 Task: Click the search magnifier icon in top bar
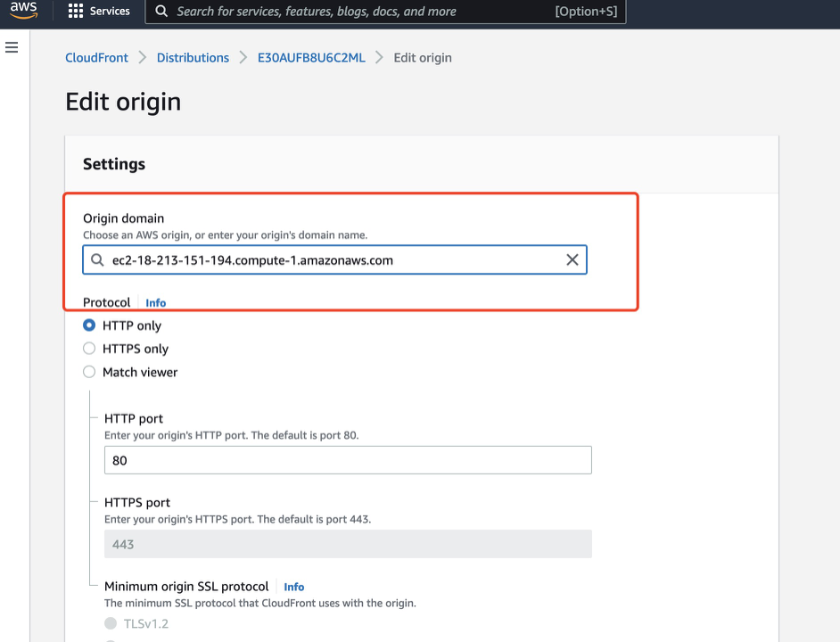point(161,12)
